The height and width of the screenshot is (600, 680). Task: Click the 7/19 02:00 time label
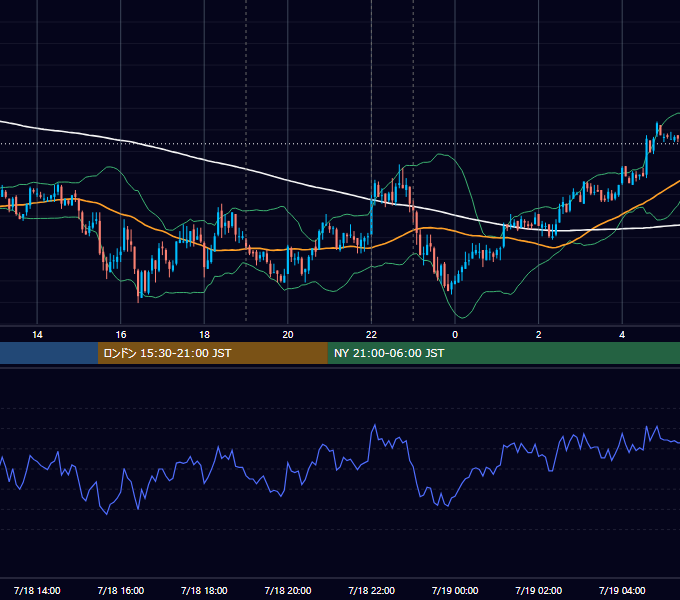[x=539, y=590]
